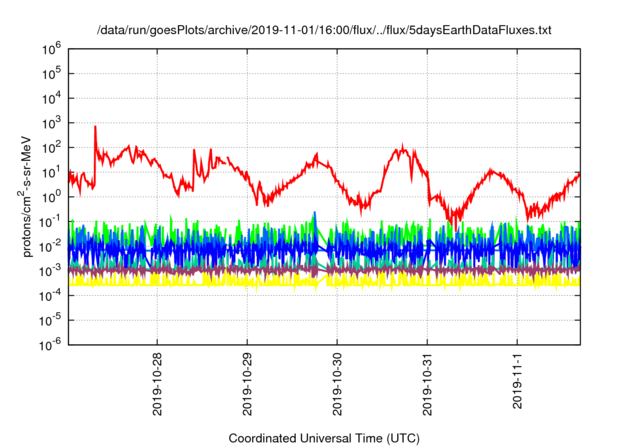
Task: Click the 10^-2 y-axis tick label
Action: [50, 246]
